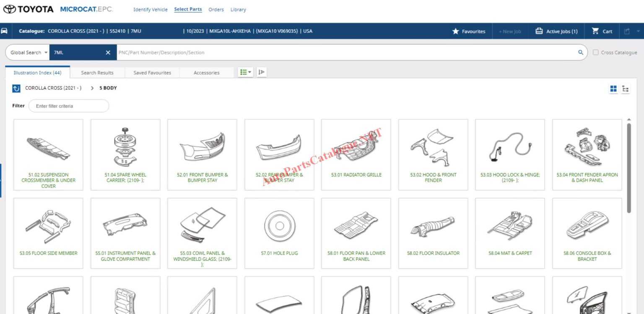Enable the Cross Catalogue checkbox

(x=596, y=52)
